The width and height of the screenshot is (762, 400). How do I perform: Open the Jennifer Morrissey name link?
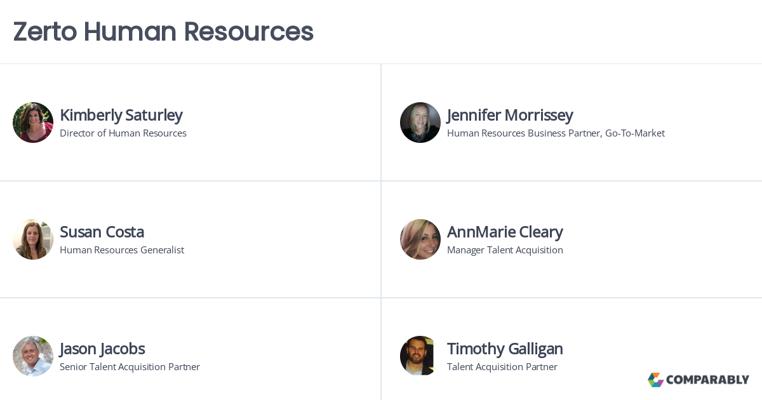510,115
